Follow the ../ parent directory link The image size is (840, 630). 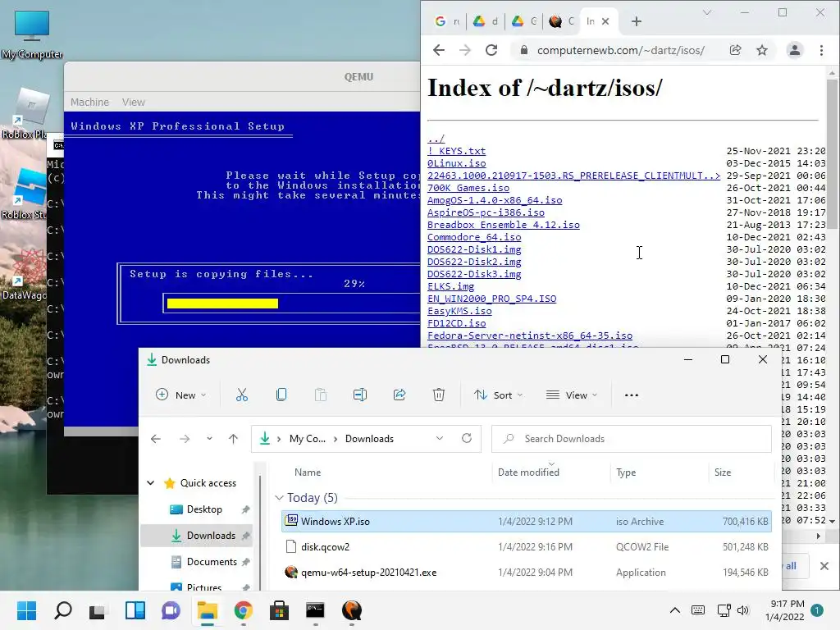[x=436, y=139]
